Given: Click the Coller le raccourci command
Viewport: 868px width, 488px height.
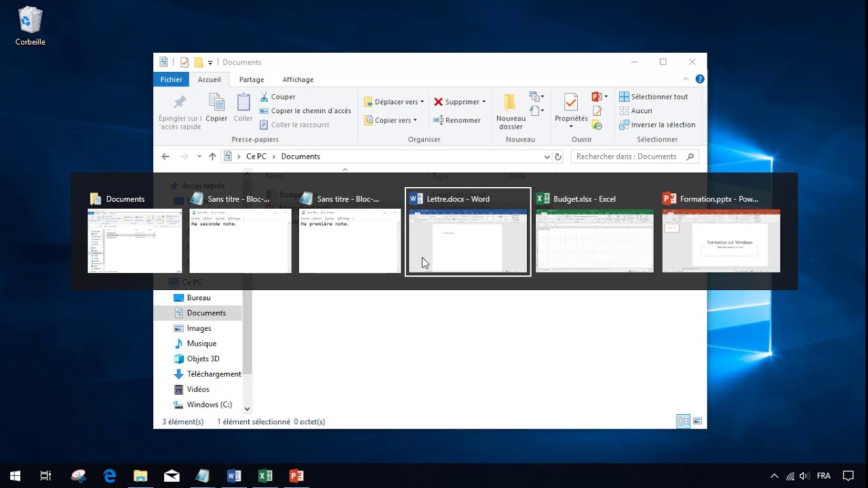Looking at the screenshot, I should (x=294, y=125).
